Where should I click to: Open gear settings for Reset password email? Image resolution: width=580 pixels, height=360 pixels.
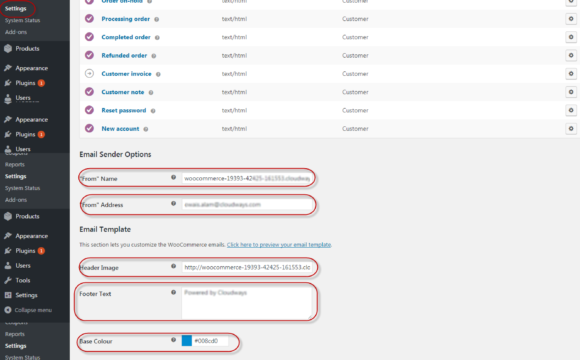point(571,110)
